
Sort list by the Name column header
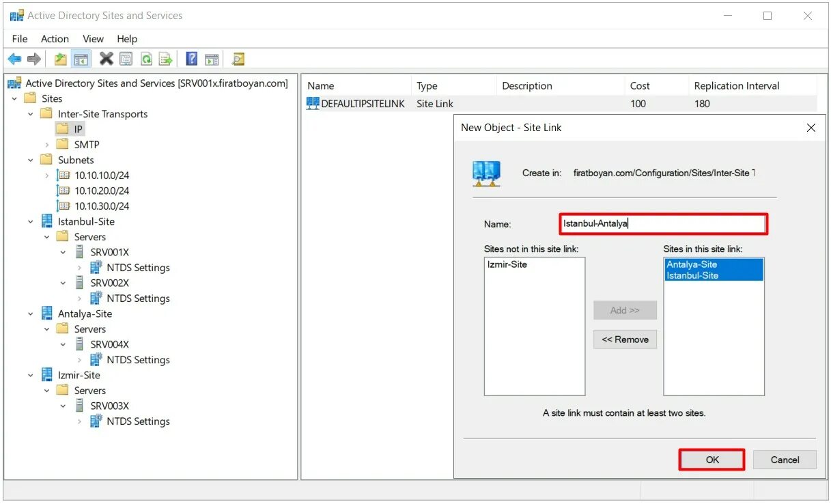click(356, 86)
